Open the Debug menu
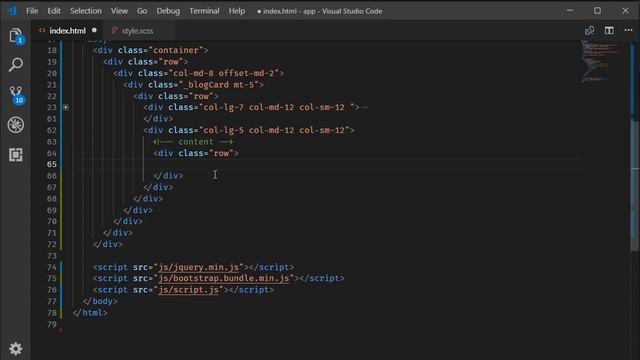The width and height of the screenshot is (640, 360). (x=168, y=11)
